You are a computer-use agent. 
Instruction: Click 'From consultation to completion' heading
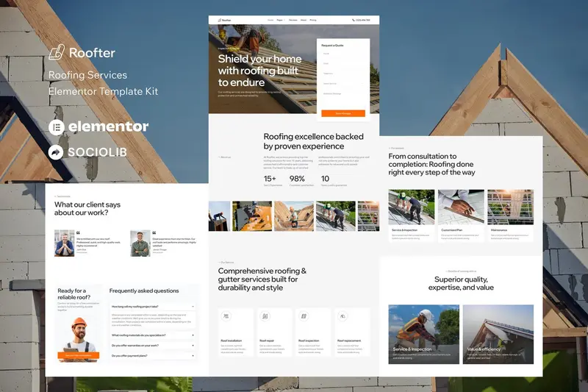(x=431, y=164)
